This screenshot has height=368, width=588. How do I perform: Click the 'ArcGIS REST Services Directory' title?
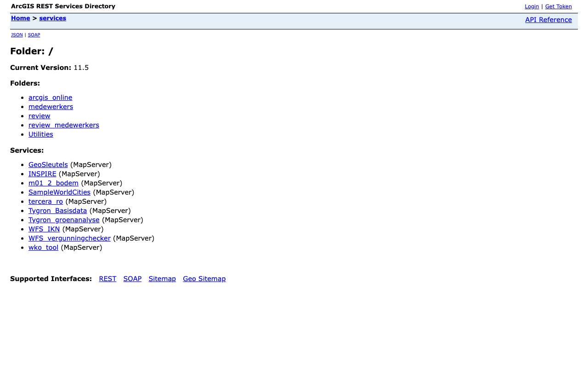coord(63,6)
